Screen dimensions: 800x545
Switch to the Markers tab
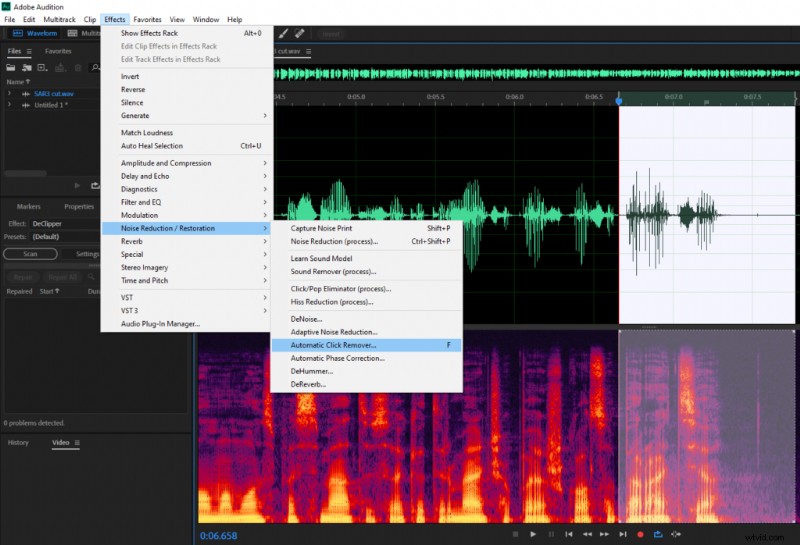pos(29,207)
